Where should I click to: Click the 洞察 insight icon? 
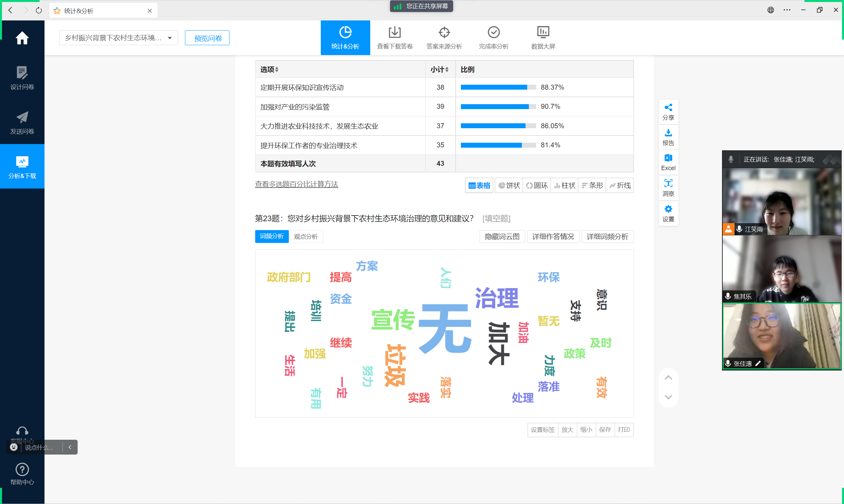[x=668, y=184]
